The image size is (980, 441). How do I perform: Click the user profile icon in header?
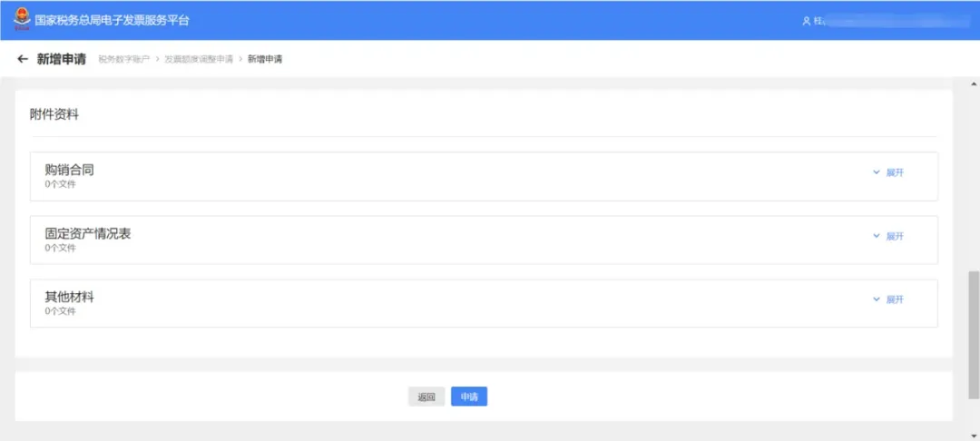807,21
